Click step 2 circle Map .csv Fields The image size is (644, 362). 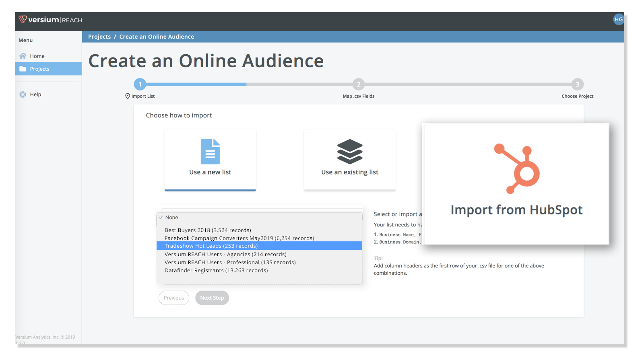point(359,84)
